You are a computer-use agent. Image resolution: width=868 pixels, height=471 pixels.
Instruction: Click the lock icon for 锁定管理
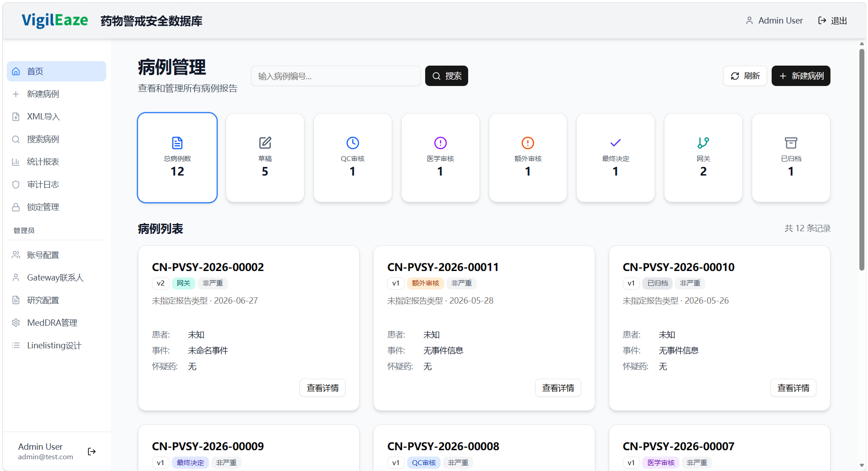click(x=16, y=207)
